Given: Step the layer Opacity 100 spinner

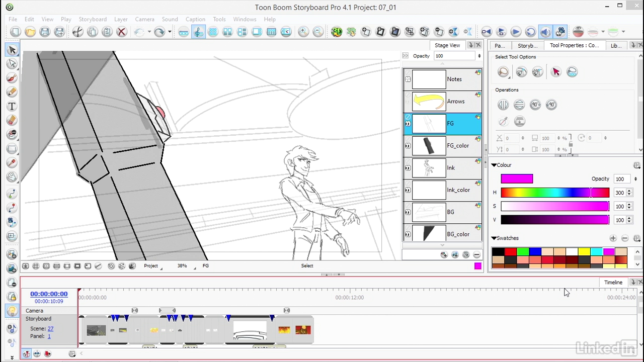Looking at the screenshot, I should click(479, 56).
